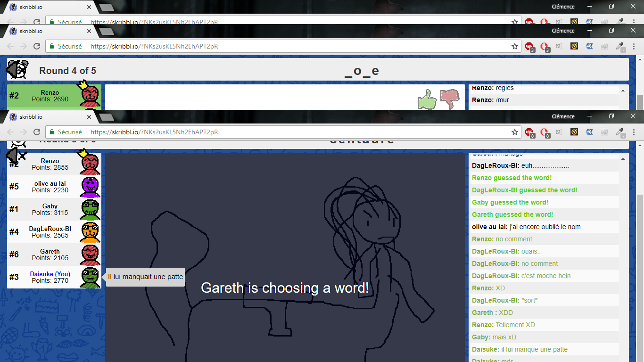Open eyedropper extension in Round 4 window

(620, 47)
